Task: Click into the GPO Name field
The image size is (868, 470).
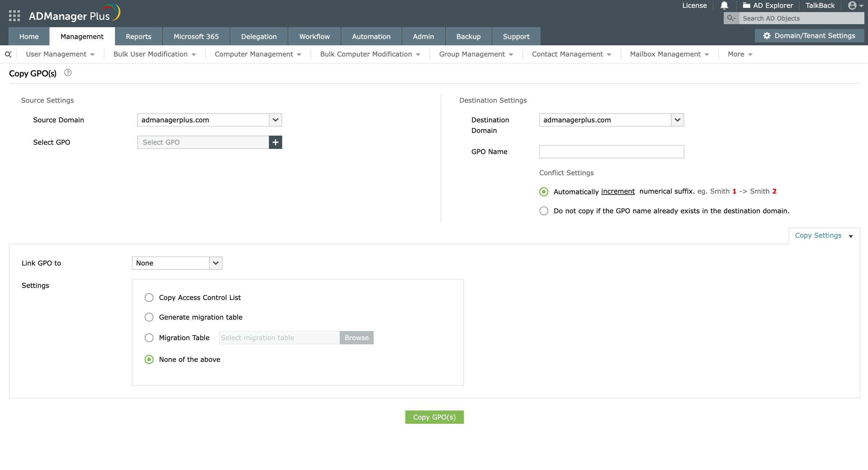Action: point(611,152)
